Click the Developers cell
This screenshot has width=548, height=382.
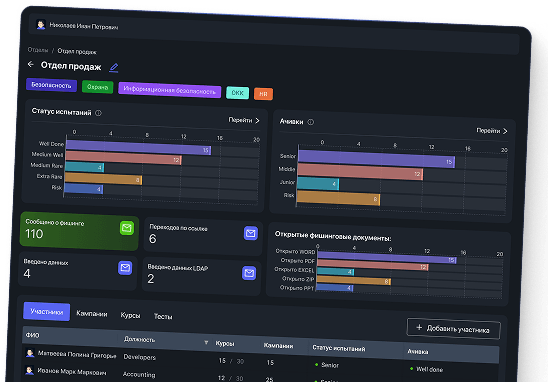[x=139, y=357]
